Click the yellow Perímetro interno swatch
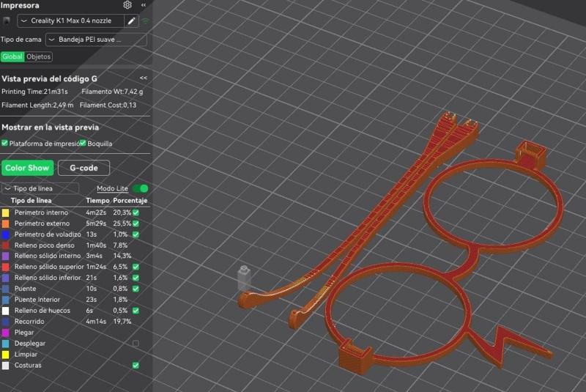 6,212
